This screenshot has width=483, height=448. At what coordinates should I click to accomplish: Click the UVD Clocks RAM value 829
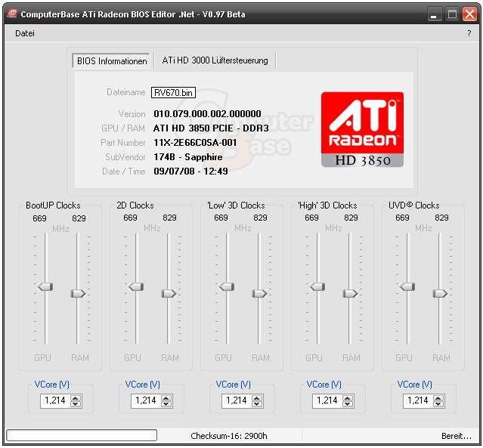click(441, 218)
